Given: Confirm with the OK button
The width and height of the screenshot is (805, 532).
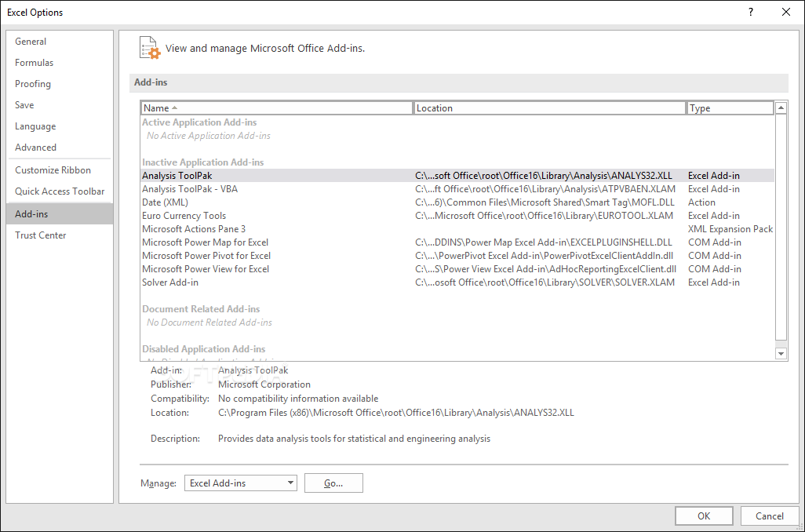Looking at the screenshot, I should point(704,516).
